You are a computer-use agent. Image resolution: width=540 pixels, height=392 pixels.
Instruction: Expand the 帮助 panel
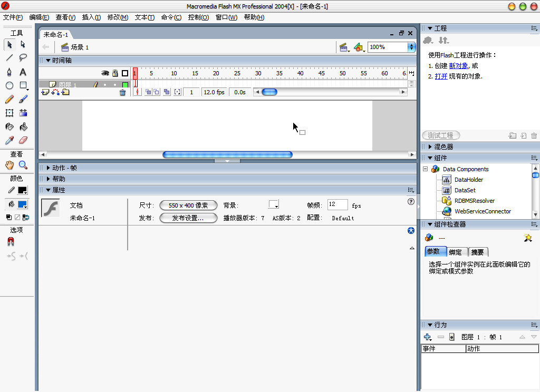tap(48, 179)
